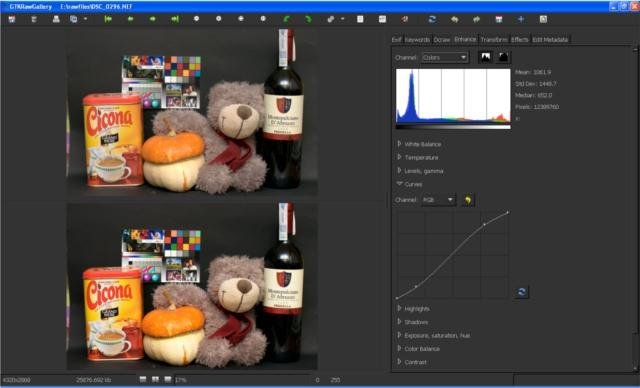The width and height of the screenshot is (640, 388).
Task: Open the curves Channel RGB dropdown
Action: [438, 200]
